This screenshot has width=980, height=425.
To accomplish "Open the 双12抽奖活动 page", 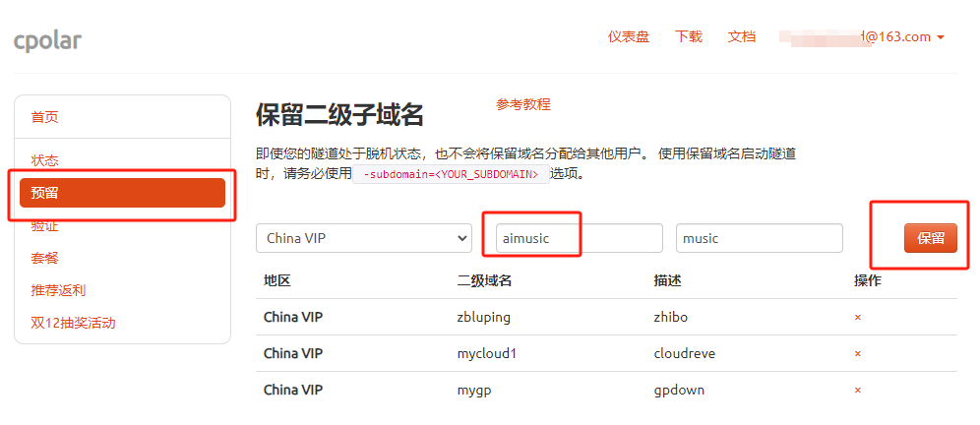I will [x=73, y=323].
